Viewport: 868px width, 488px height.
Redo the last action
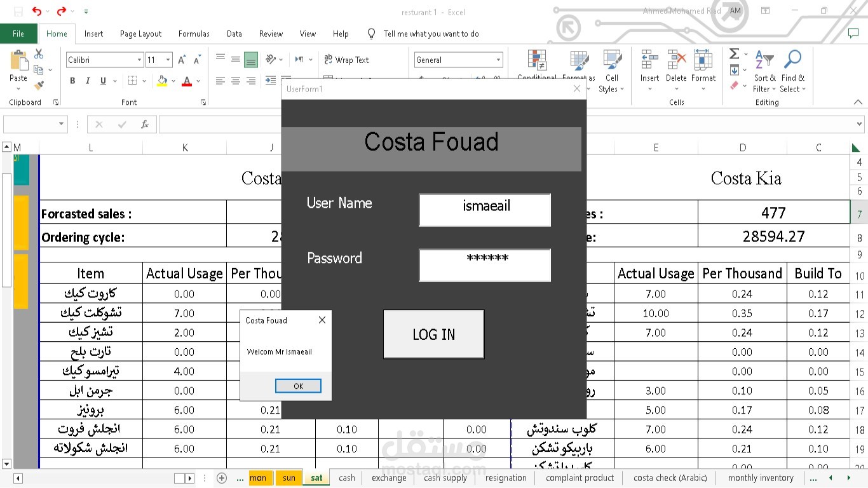point(62,11)
